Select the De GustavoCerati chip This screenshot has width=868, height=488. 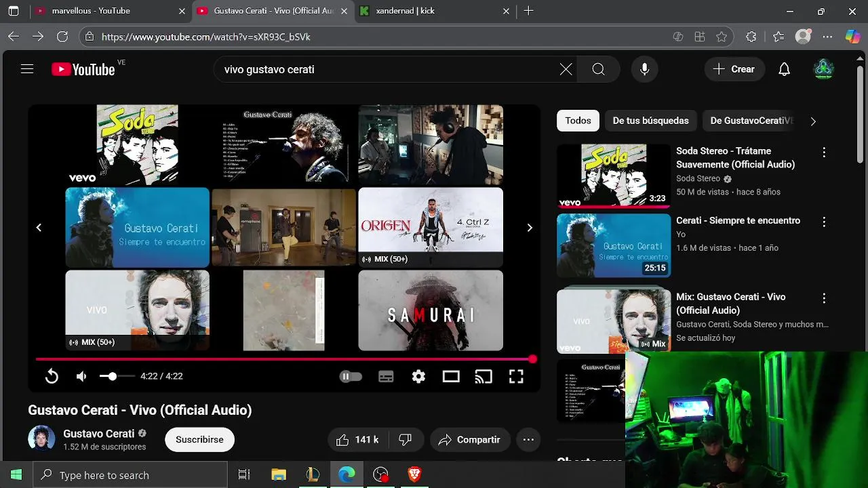751,121
